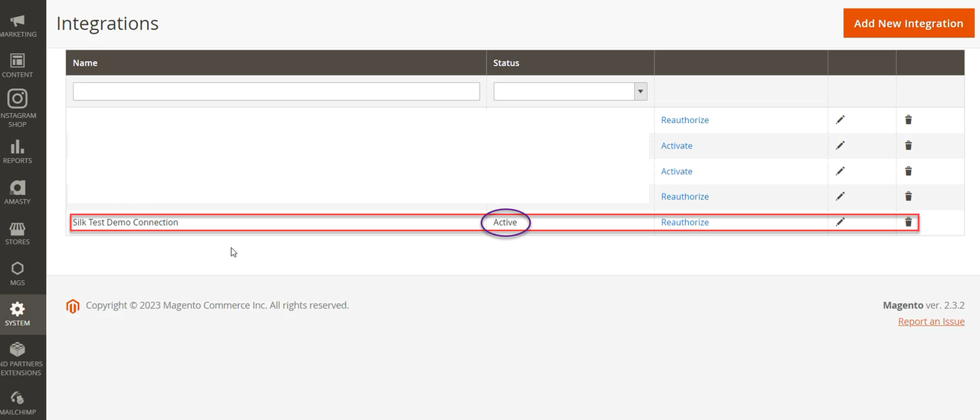Open the Marketing menu in sidebar
The height and width of the screenshot is (420, 980).
tap(18, 24)
